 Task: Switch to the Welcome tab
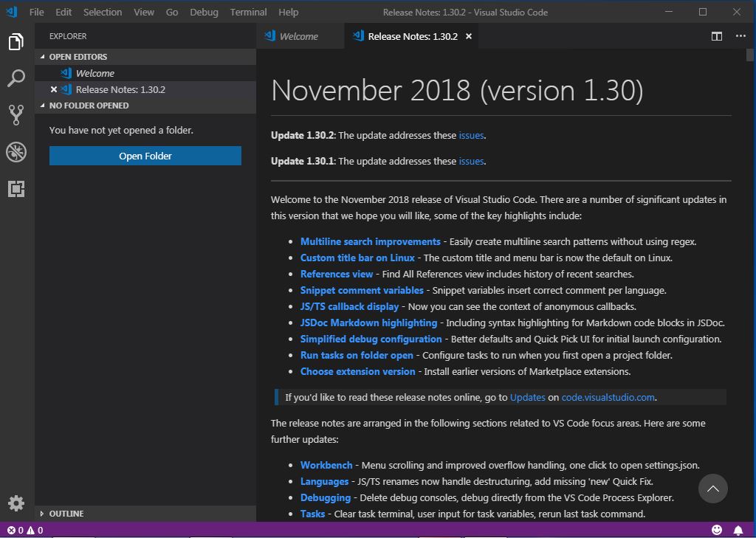[x=300, y=35]
